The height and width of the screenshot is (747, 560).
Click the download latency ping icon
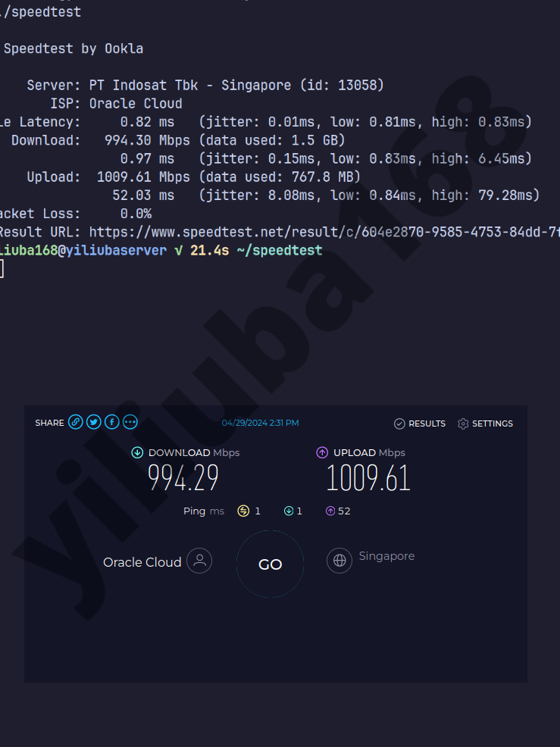coord(288,511)
